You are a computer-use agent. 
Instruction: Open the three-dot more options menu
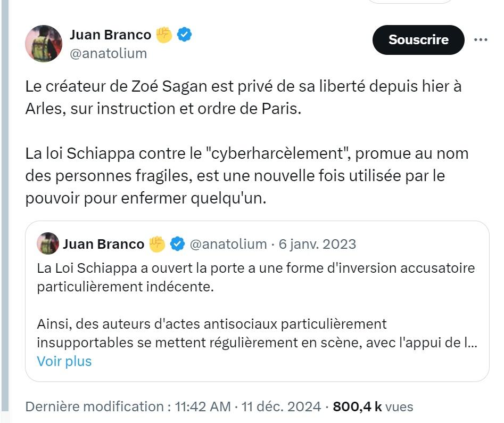pos(480,40)
